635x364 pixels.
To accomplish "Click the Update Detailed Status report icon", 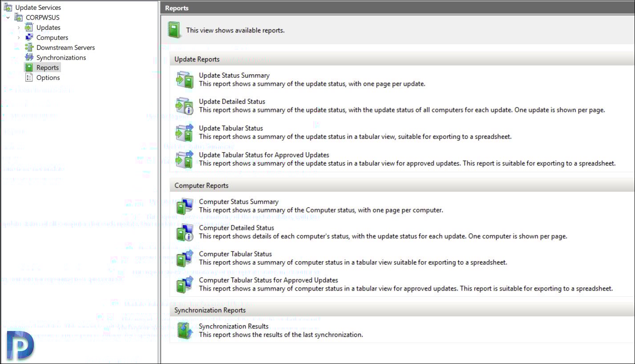I will (x=184, y=106).
